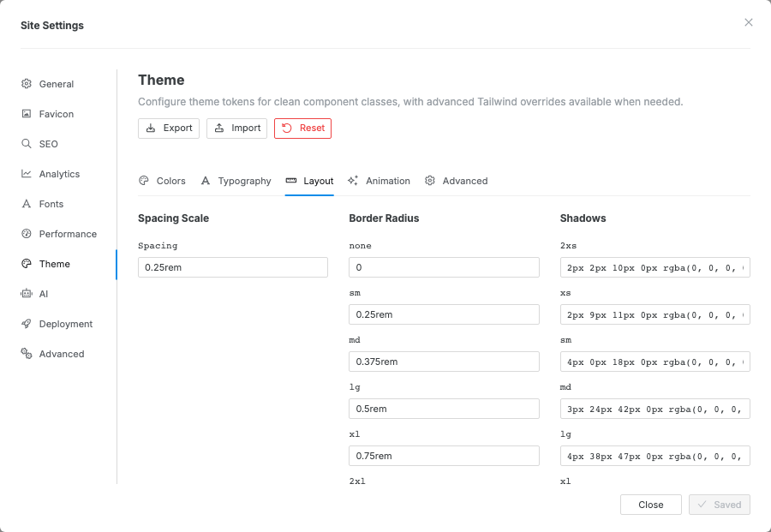Click the Animation tab sparkles icon
This screenshot has height=532, width=771.
pos(353,181)
